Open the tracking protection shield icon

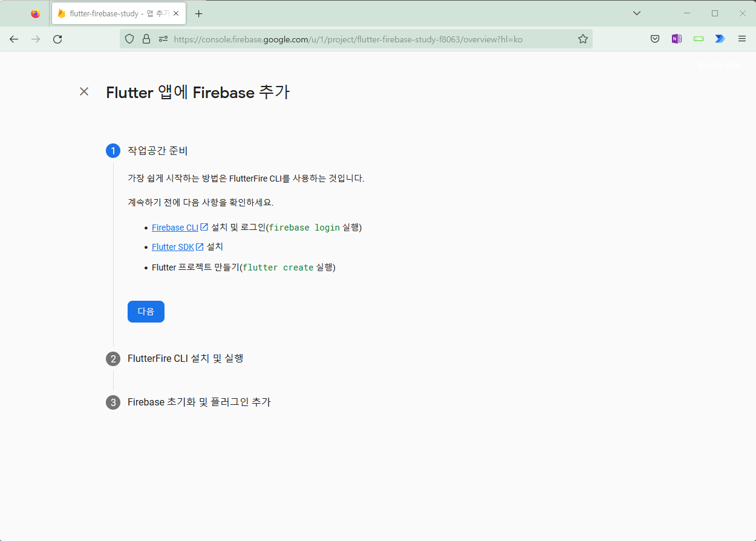(x=129, y=39)
